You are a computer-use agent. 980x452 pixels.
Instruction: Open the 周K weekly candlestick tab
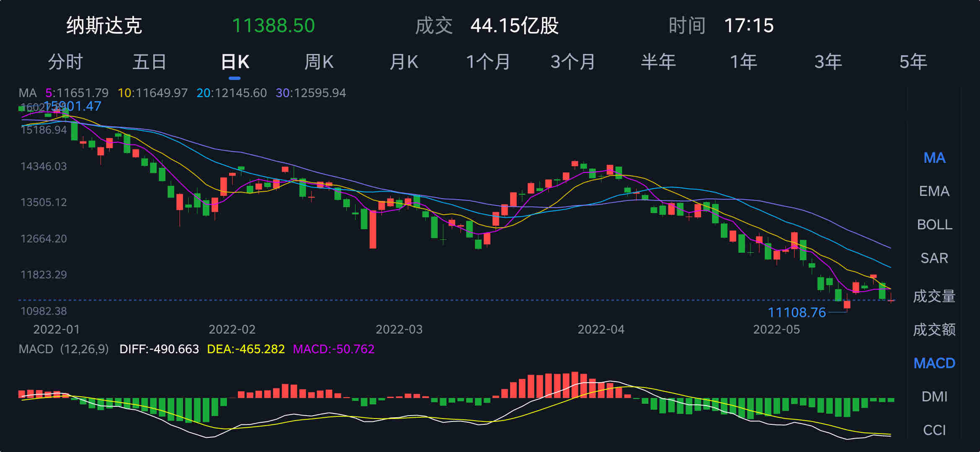[x=319, y=62]
